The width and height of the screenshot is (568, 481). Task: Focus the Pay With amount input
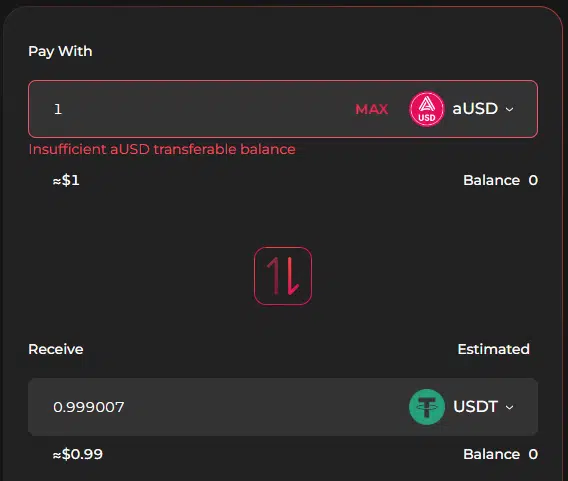pos(196,109)
